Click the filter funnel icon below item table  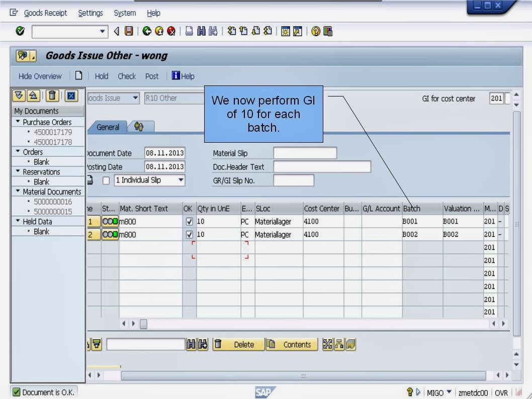click(x=97, y=344)
